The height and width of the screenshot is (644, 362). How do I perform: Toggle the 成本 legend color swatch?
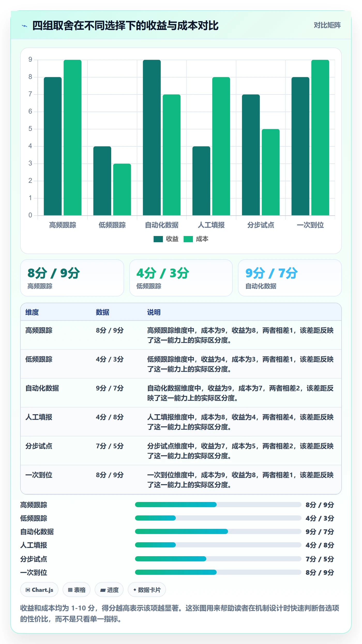coord(188,239)
